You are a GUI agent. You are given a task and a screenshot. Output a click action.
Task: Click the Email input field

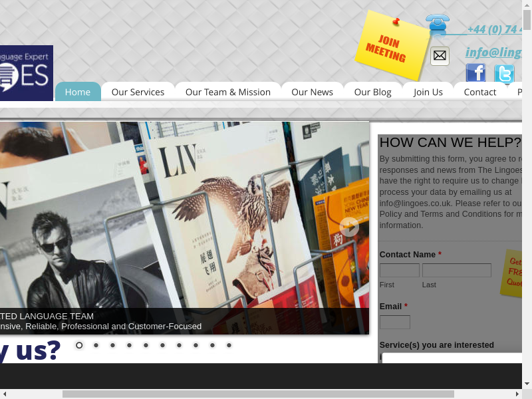pos(394,322)
